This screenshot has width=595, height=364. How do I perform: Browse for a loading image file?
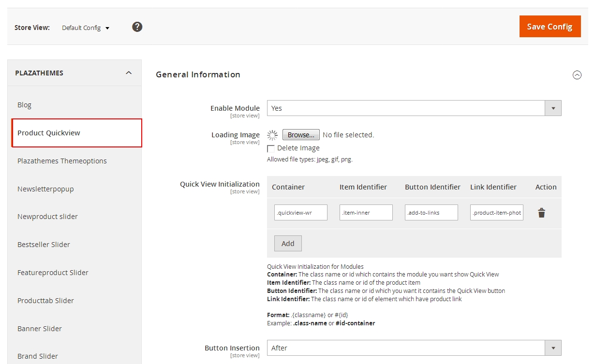click(x=301, y=135)
